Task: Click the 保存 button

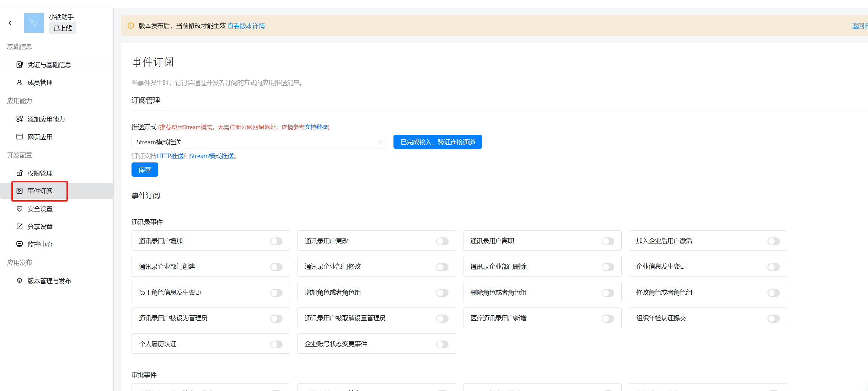Action: (x=145, y=170)
